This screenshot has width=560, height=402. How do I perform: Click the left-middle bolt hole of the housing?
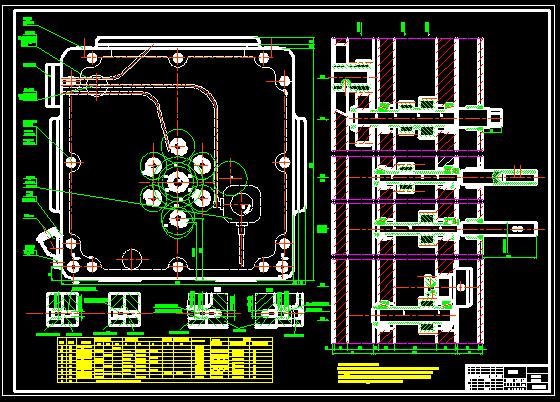pos(72,162)
